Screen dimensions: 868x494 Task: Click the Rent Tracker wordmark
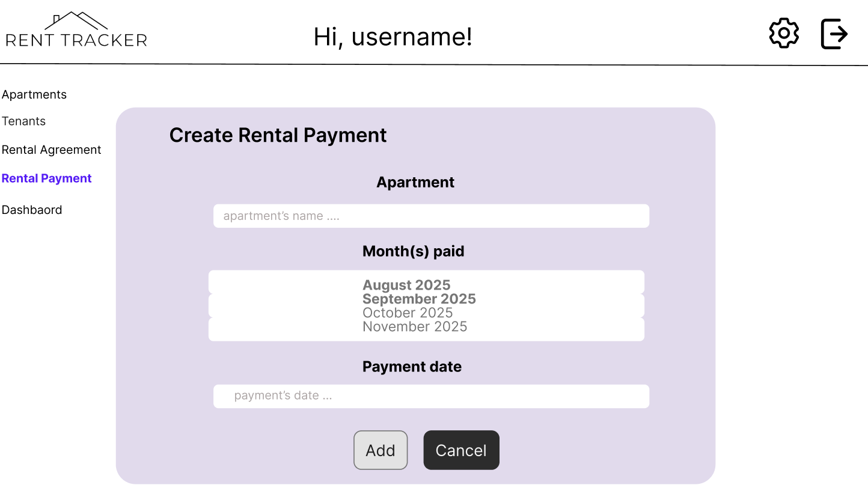pos(76,40)
